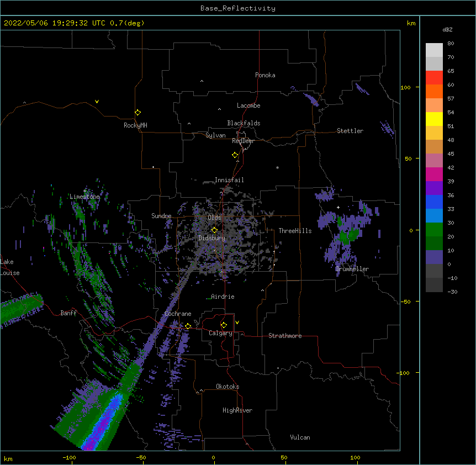
Task: Click the white plus marker northwest of Drumheller
Action: point(338,207)
